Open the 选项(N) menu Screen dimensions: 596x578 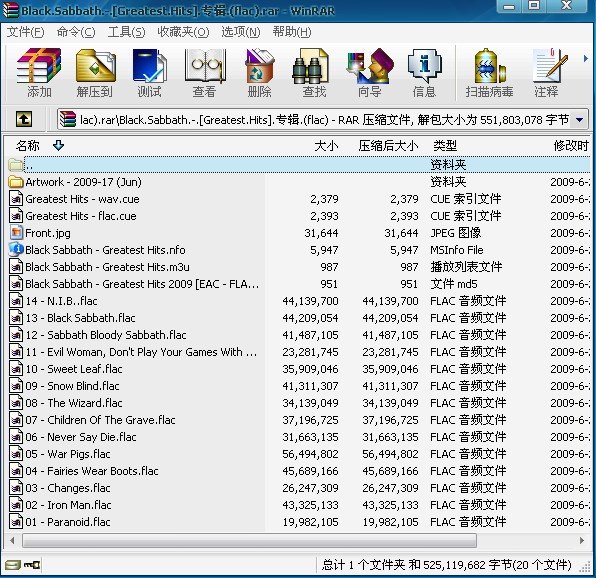(x=241, y=32)
